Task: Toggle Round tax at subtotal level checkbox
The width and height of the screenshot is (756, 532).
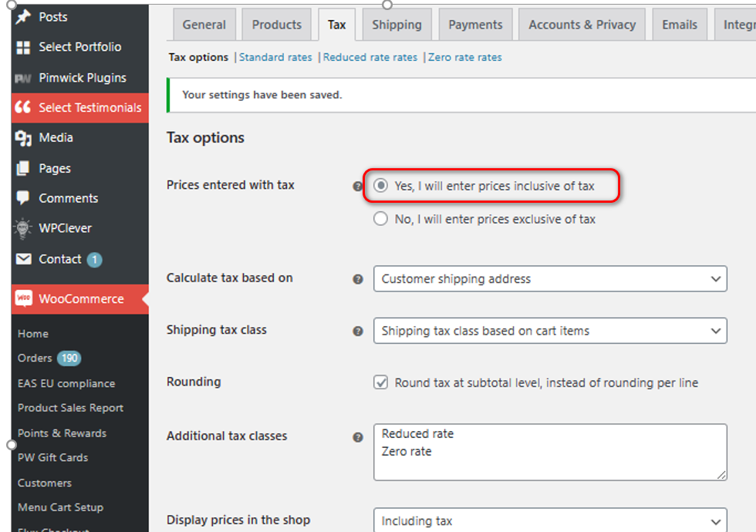Action: click(x=380, y=382)
